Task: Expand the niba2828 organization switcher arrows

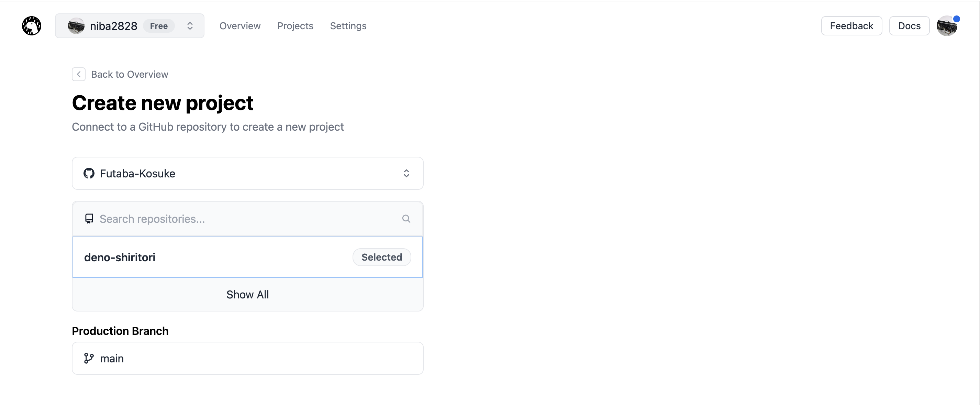Action: pyautogui.click(x=190, y=26)
